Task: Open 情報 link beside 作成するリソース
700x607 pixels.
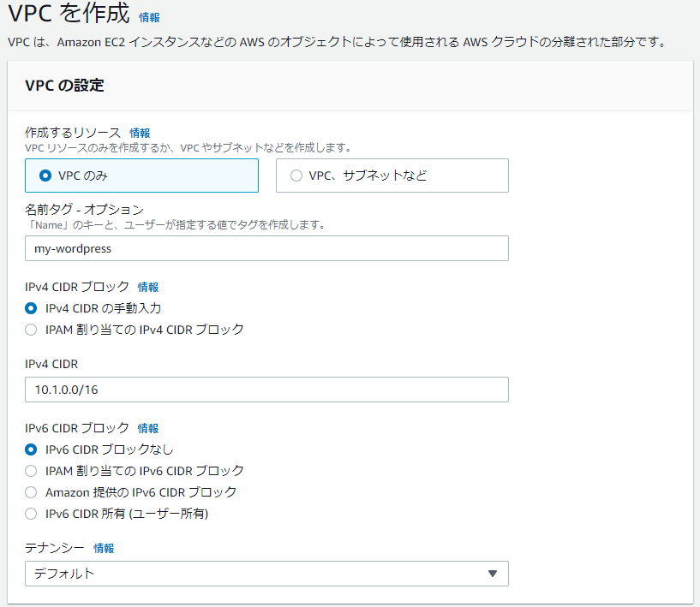Action: pyautogui.click(x=140, y=133)
